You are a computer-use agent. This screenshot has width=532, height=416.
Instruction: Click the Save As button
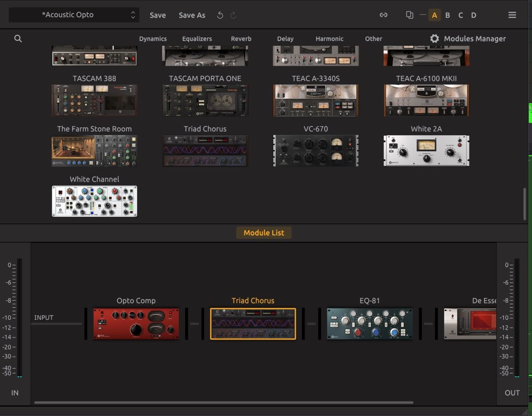[192, 15]
